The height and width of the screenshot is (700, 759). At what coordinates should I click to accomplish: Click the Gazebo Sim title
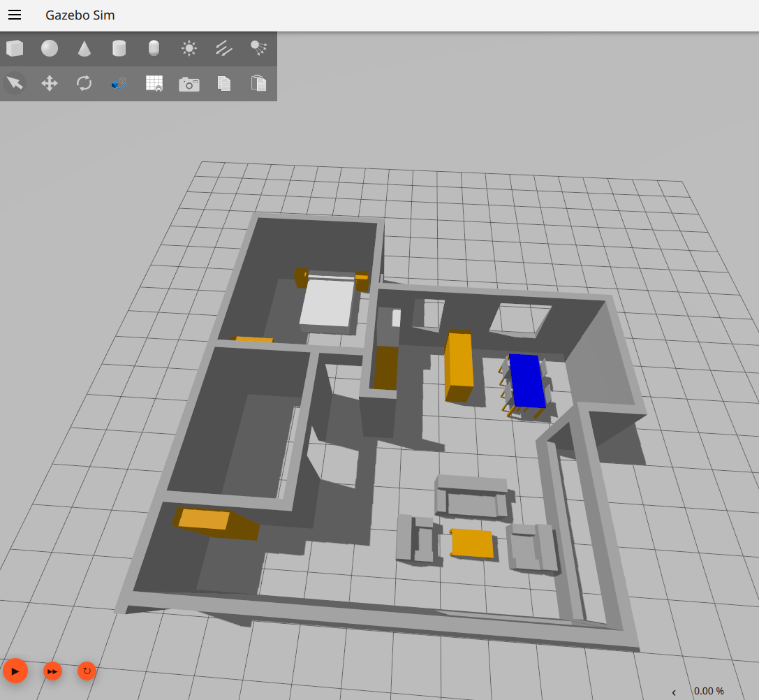tap(80, 15)
